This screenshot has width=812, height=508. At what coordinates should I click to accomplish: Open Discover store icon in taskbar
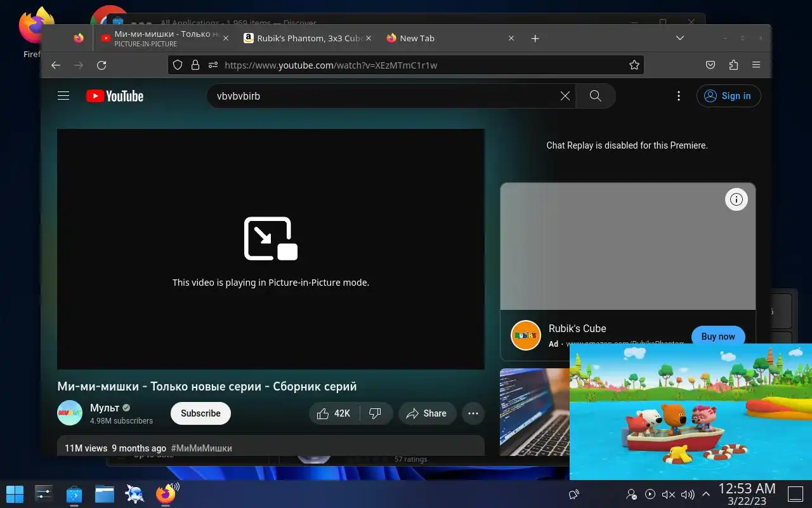click(x=74, y=494)
